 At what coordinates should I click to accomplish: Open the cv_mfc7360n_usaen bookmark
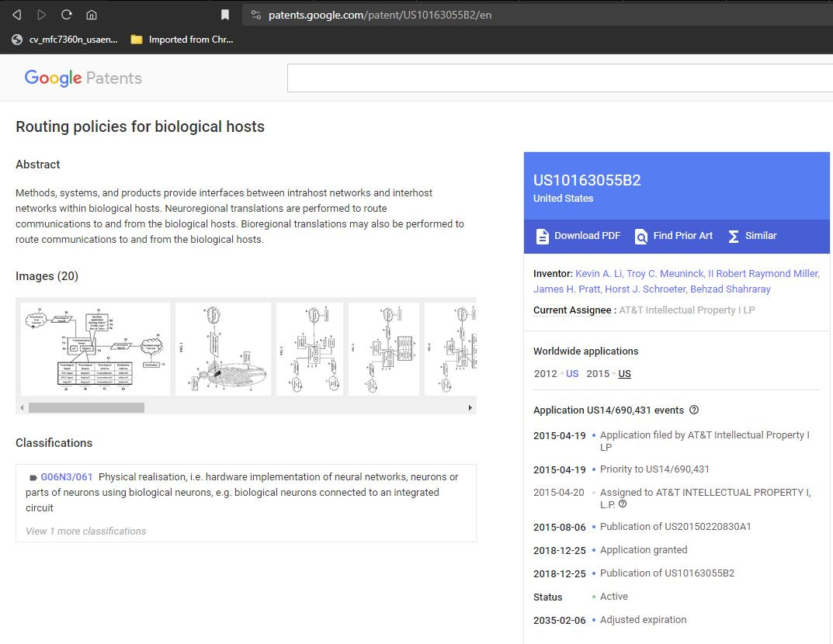pyautogui.click(x=64, y=40)
